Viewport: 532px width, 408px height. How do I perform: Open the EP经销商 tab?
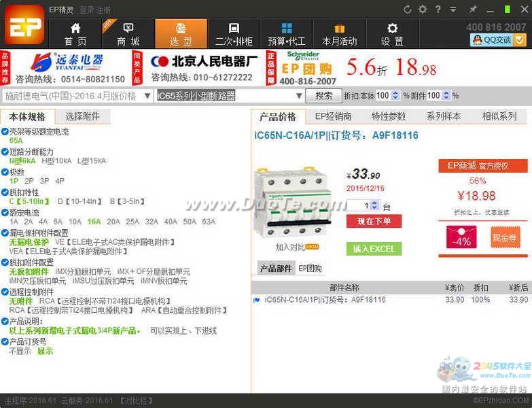(333, 116)
